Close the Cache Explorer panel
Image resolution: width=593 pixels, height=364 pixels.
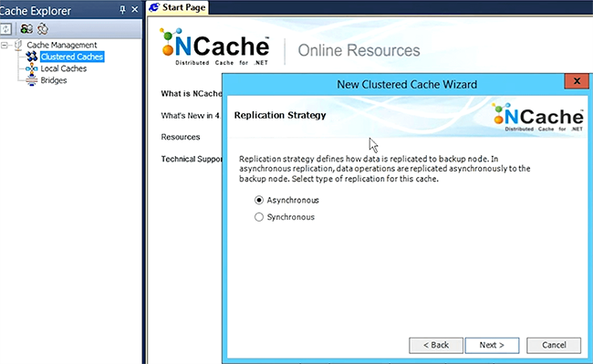[135, 9]
